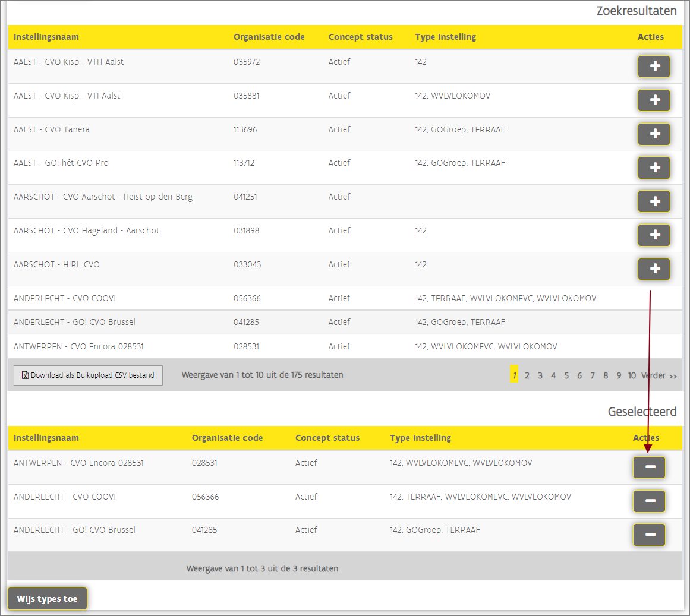
Task: Add AALST - GO! hét CVO Pro row
Action: tap(654, 168)
